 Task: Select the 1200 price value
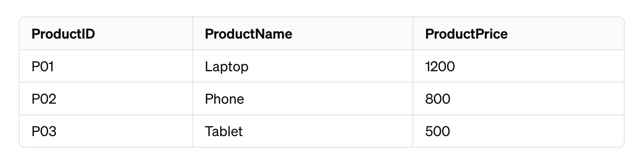pos(440,67)
